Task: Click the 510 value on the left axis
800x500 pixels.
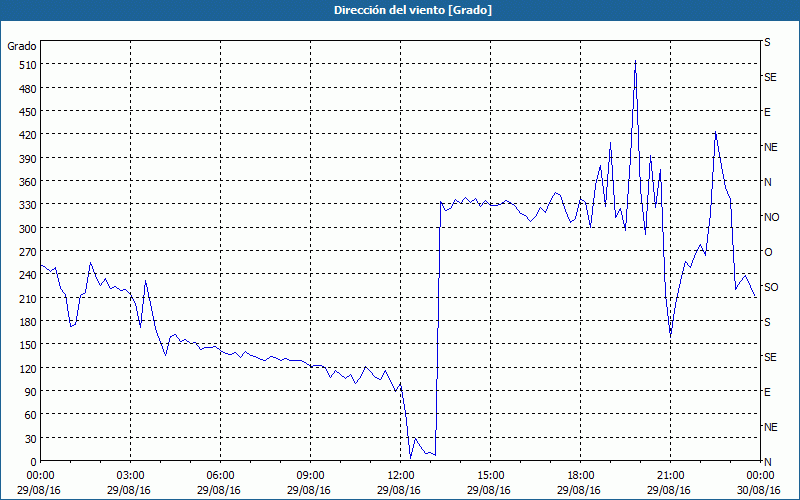Action: [27, 65]
